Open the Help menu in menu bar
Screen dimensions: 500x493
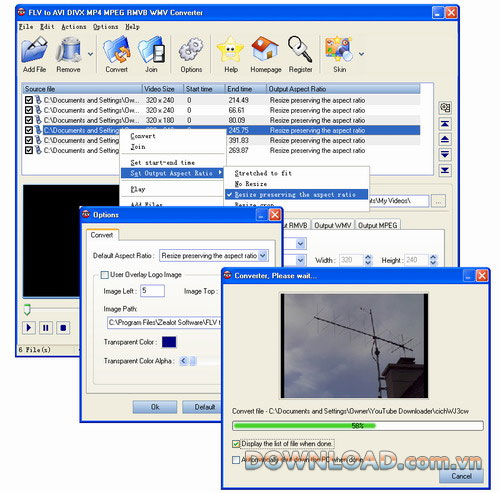coord(132,27)
